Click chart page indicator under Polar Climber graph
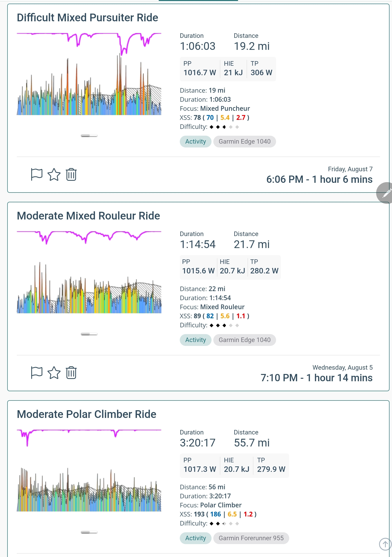The width and height of the screenshot is (392, 557). [x=89, y=532]
